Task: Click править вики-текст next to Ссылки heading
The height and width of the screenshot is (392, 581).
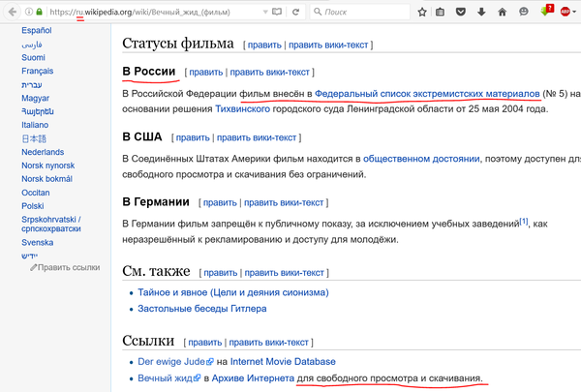Action: 268,343
